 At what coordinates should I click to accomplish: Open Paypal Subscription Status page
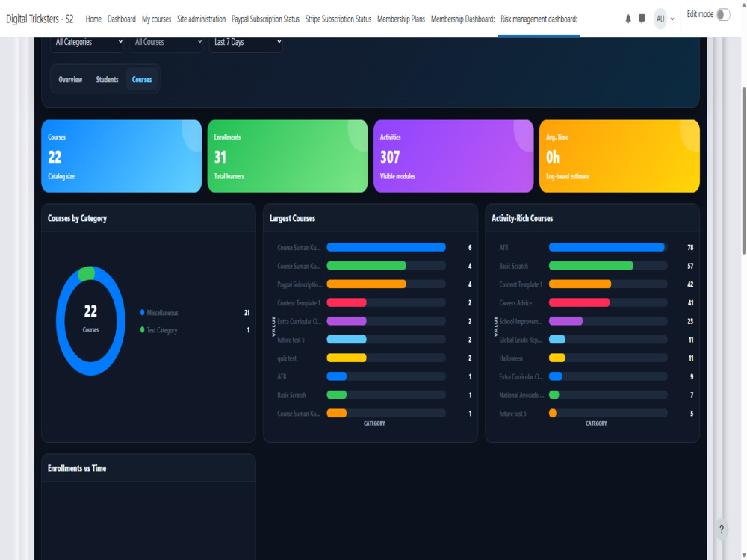(x=265, y=19)
